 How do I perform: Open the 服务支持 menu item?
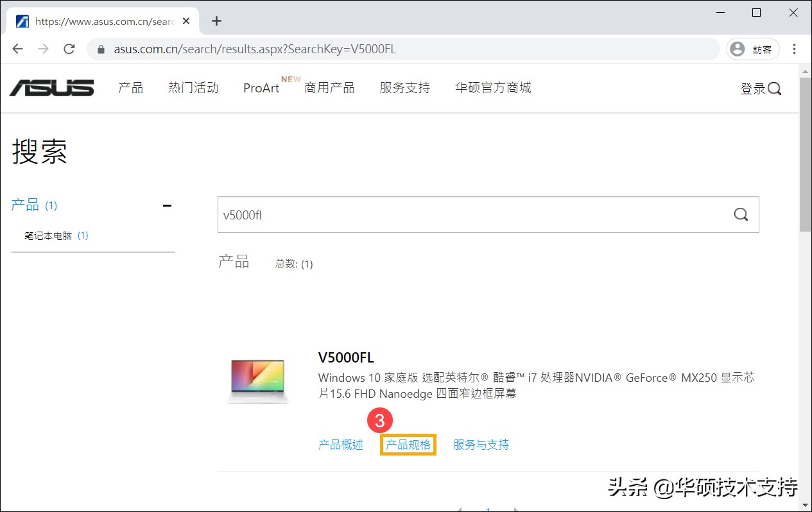404,88
